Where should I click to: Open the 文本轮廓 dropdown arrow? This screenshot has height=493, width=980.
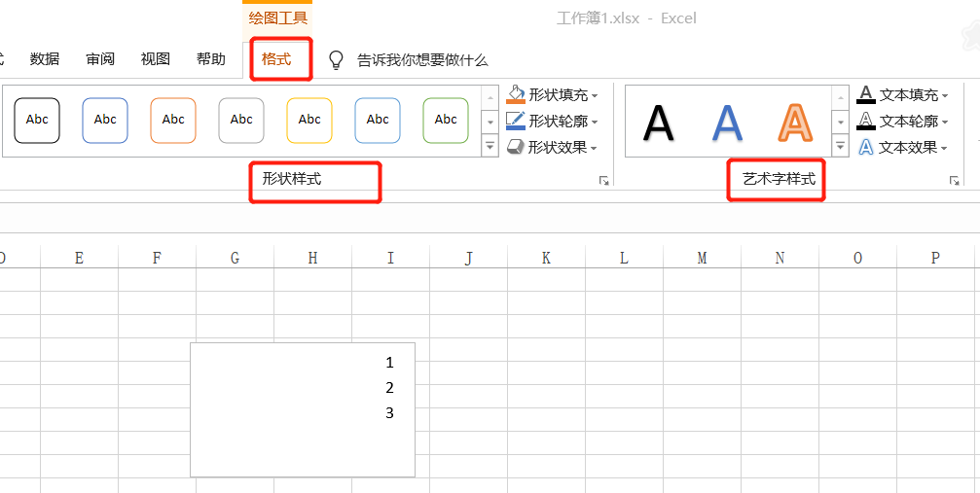pyautogui.click(x=945, y=122)
